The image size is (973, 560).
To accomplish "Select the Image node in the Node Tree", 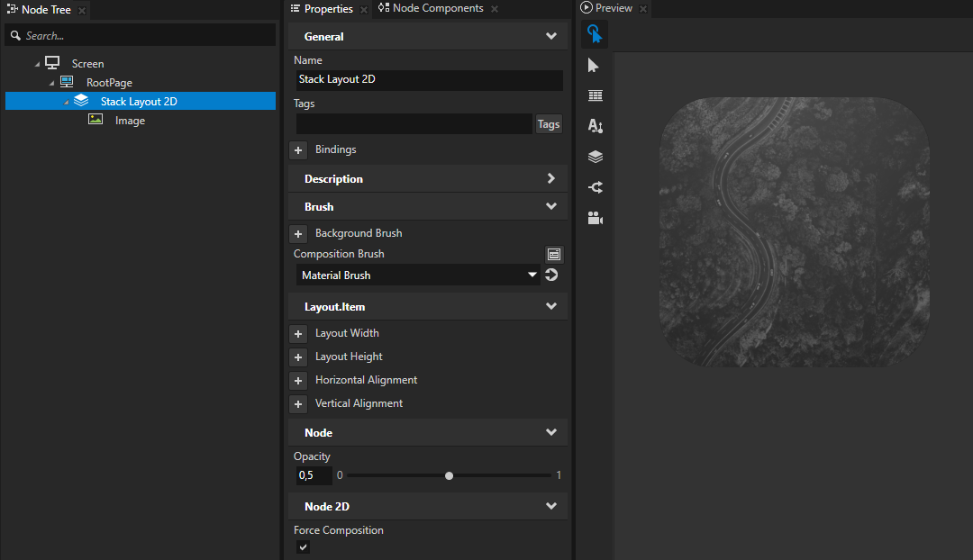I will click(x=130, y=120).
